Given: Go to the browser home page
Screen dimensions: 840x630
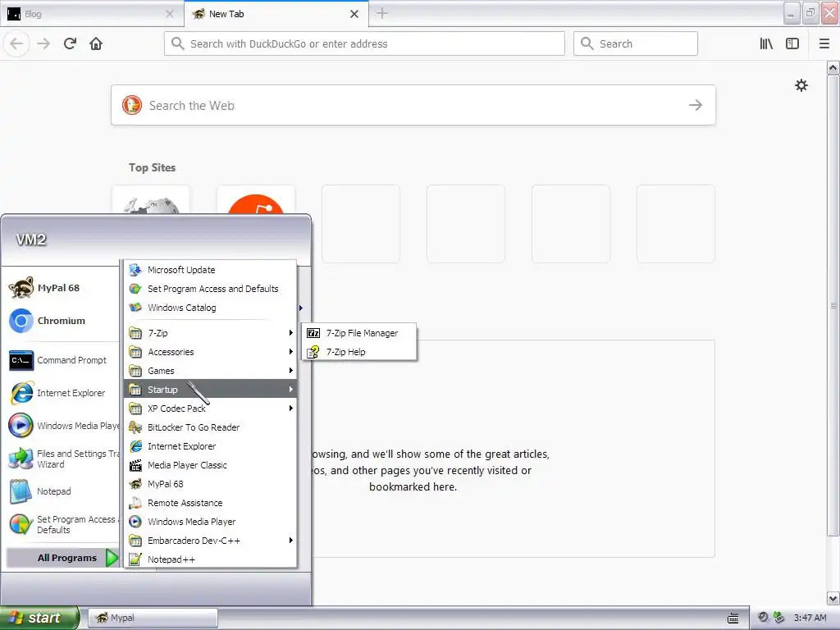Looking at the screenshot, I should point(96,43).
